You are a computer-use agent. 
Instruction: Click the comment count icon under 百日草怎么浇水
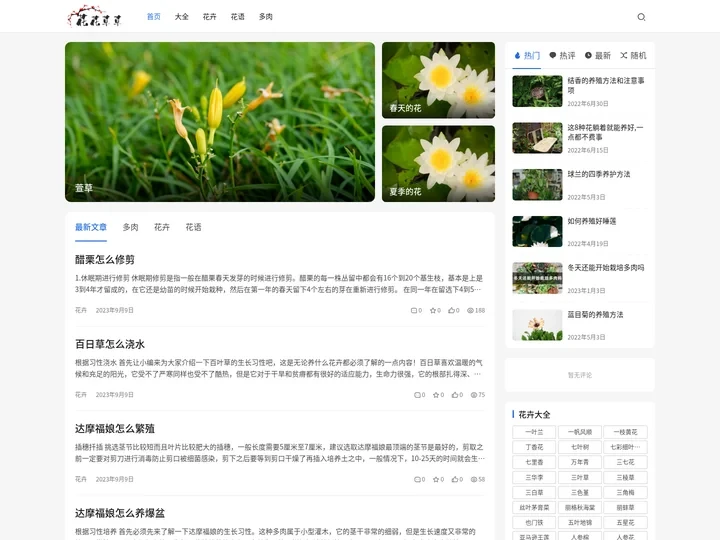pos(417,395)
